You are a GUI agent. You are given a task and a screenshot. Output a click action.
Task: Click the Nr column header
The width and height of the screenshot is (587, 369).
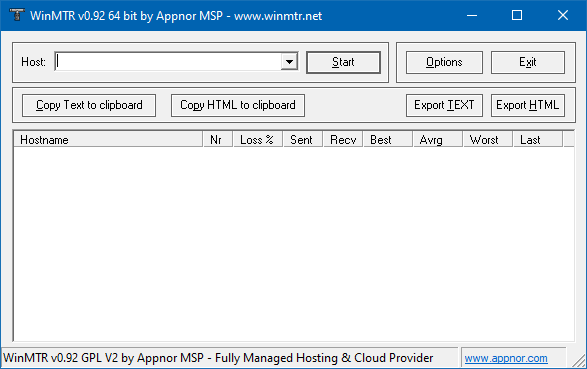(218, 140)
